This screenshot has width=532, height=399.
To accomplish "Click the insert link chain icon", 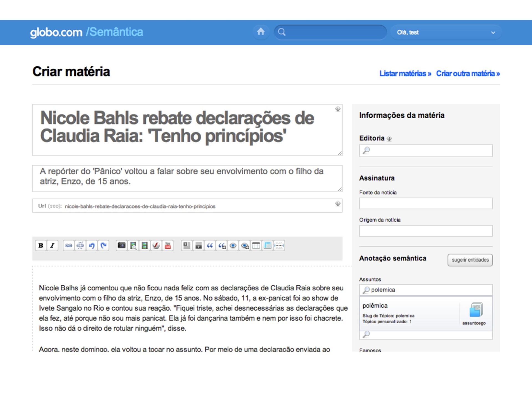I will (x=68, y=245).
